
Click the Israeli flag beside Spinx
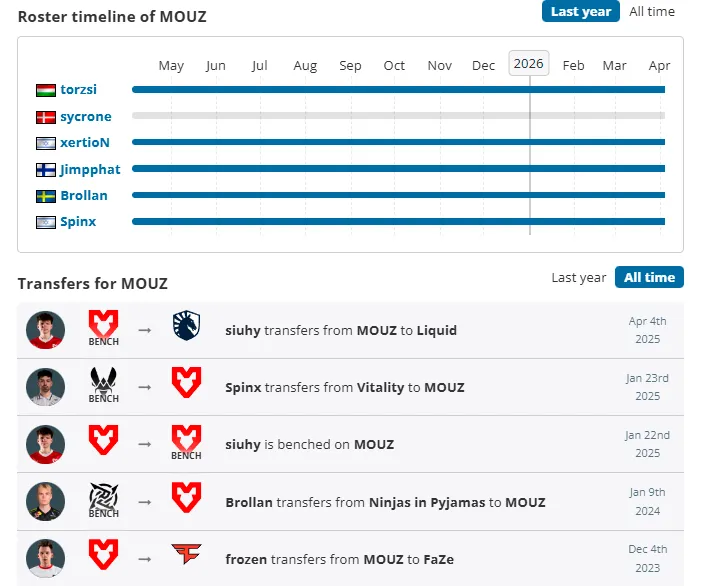[46, 222]
